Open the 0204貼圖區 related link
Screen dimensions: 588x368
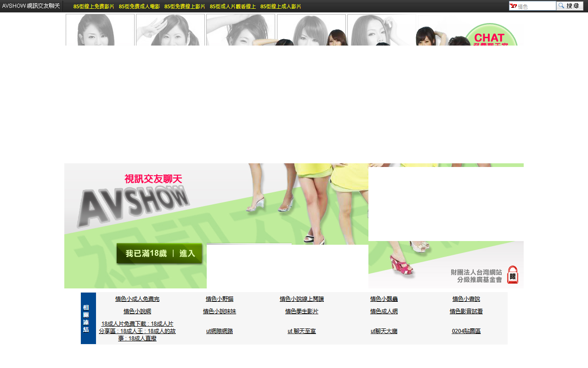pos(466,331)
